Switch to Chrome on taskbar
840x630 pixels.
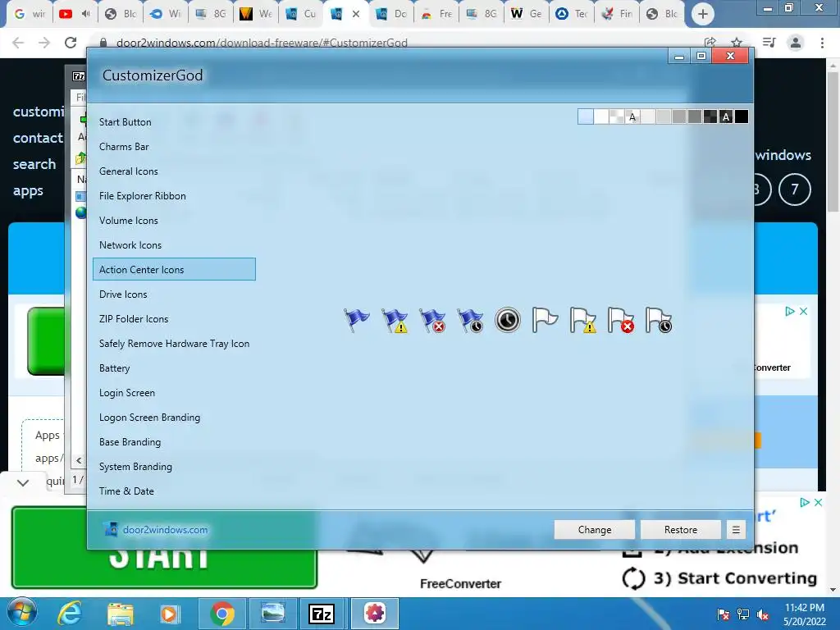pyautogui.click(x=222, y=614)
